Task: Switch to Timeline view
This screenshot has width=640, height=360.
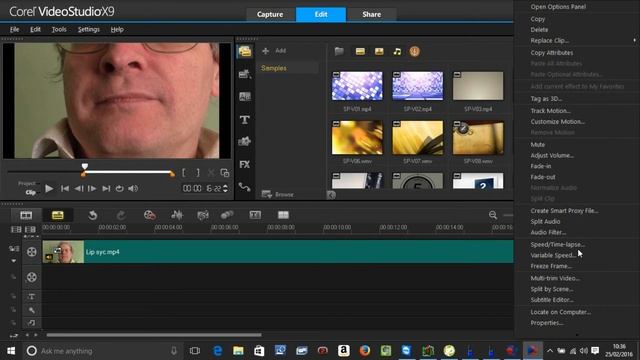Action: coord(58,215)
